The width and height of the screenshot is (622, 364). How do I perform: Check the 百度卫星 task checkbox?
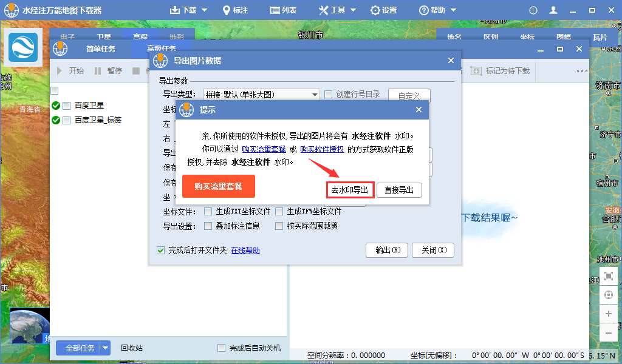(x=67, y=106)
